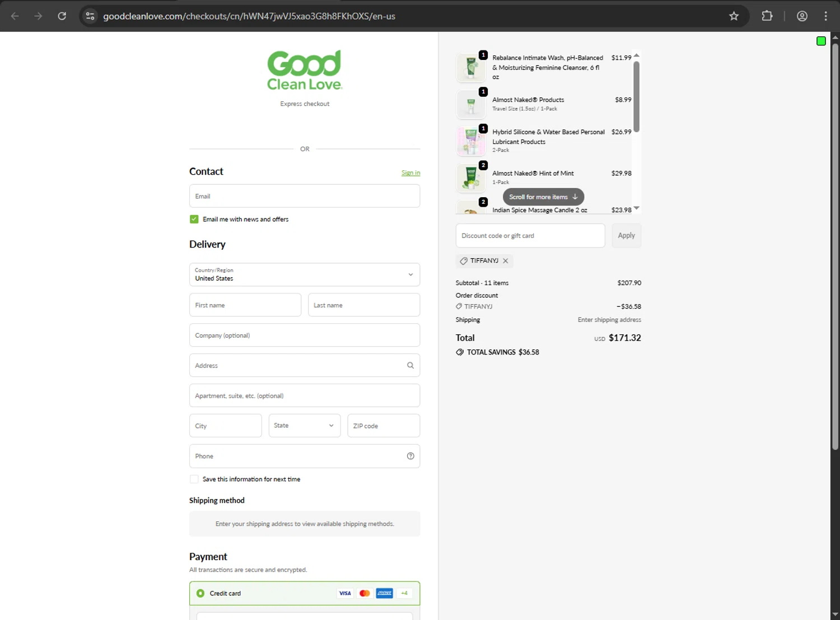Click the Almost Naked Hint of Mint thumbnail
Image resolution: width=840 pixels, height=620 pixels.
click(x=471, y=178)
